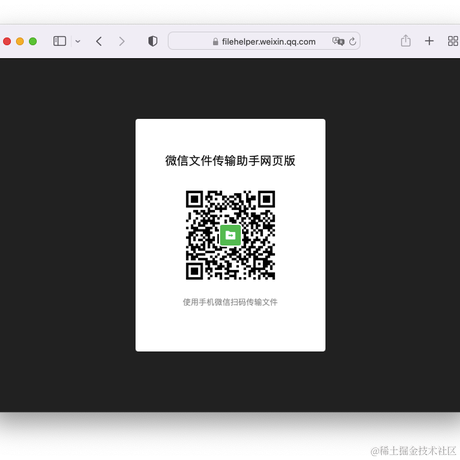Maximize the window with green button

33,41
